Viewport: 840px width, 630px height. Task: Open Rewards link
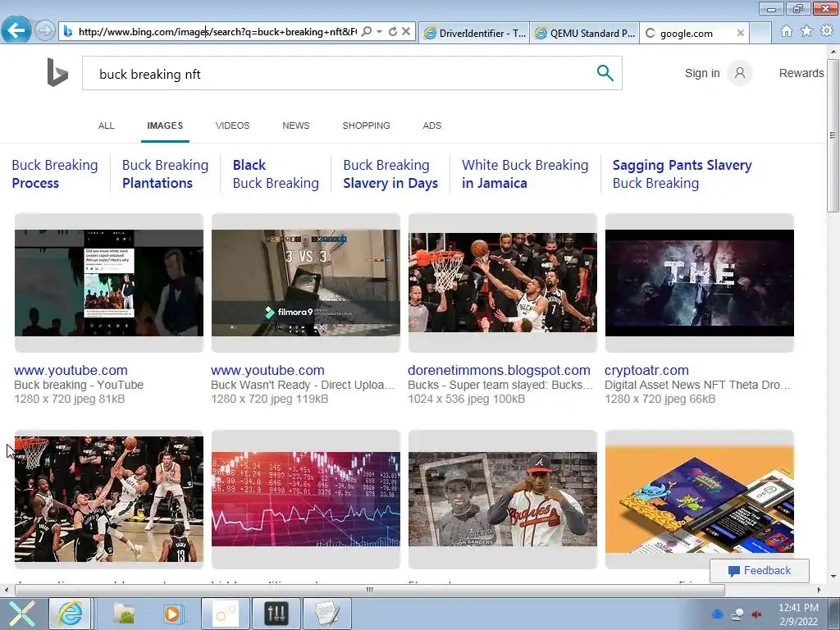click(x=801, y=73)
